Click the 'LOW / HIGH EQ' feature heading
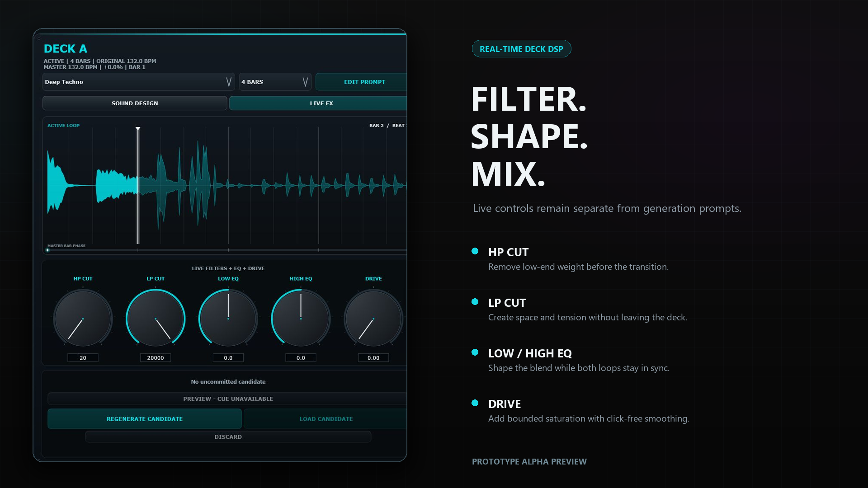 pos(530,353)
